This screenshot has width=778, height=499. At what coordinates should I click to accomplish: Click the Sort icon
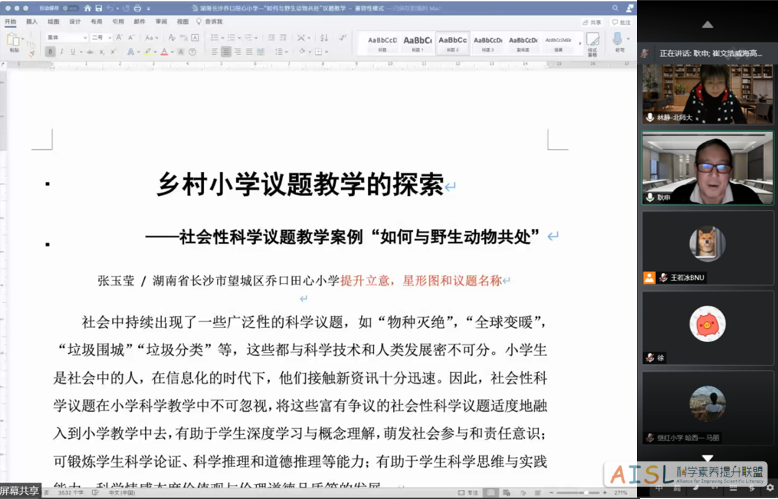pos(324,38)
